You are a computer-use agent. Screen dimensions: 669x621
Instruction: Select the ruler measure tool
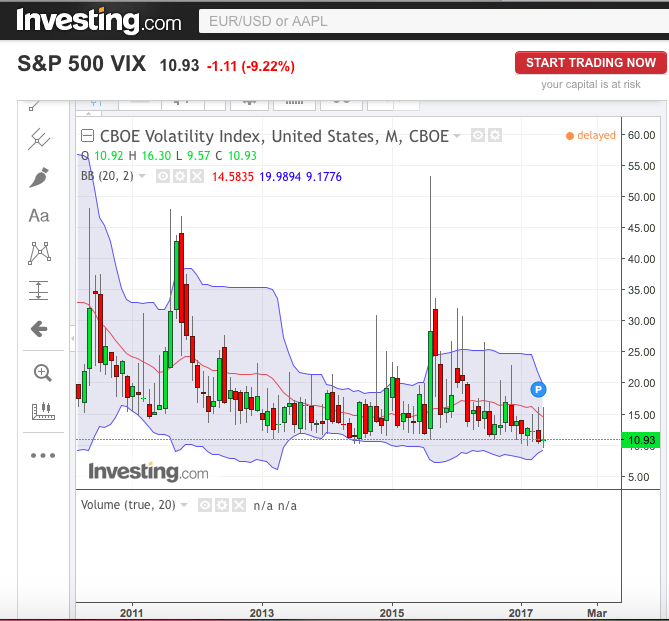pos(43,411)
